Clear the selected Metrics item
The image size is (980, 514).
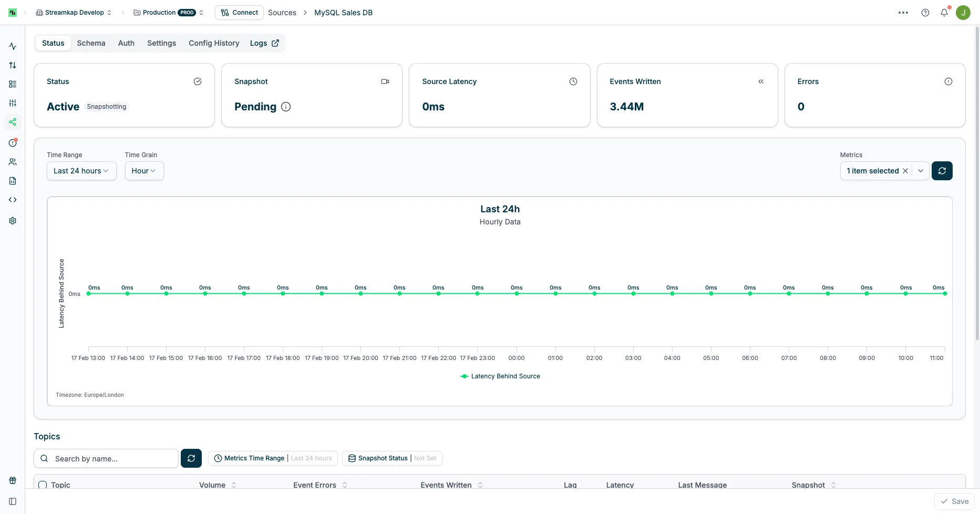click(x=905, y=171)
